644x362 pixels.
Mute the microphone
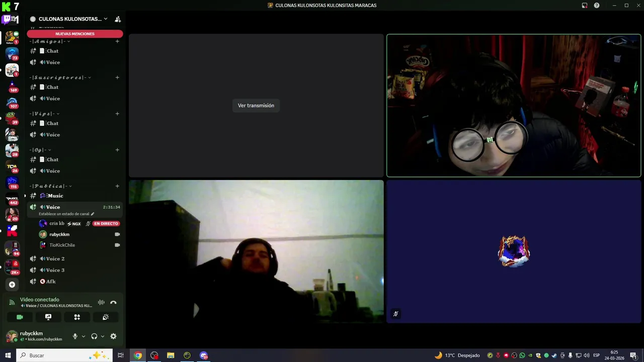pos(75,336)
